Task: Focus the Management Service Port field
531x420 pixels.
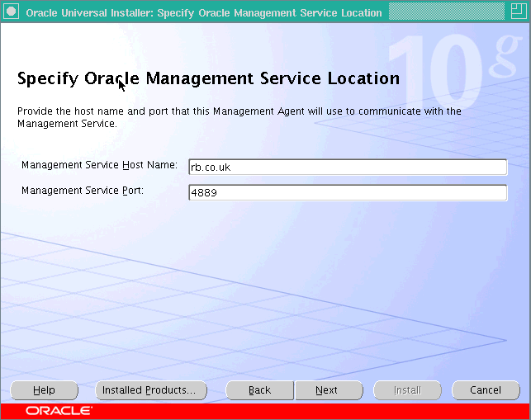Action: [347, 192]
